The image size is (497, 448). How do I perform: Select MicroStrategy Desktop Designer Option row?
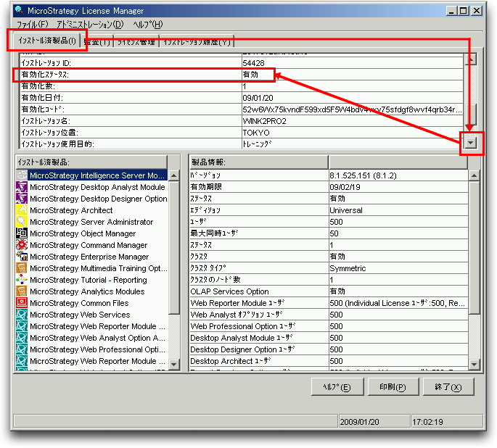(91, 199)
